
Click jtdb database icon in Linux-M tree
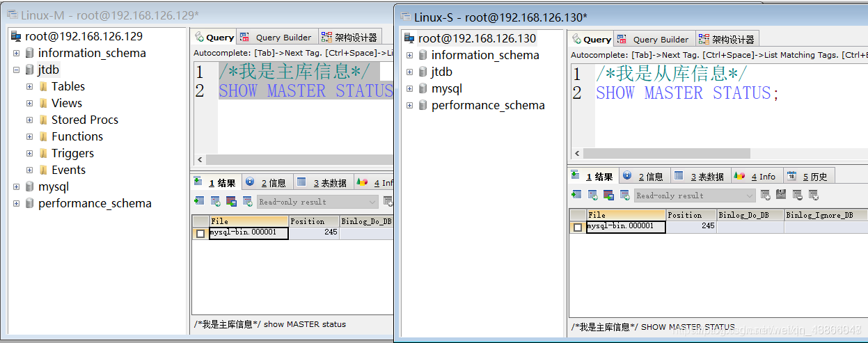tap(29, 70)
